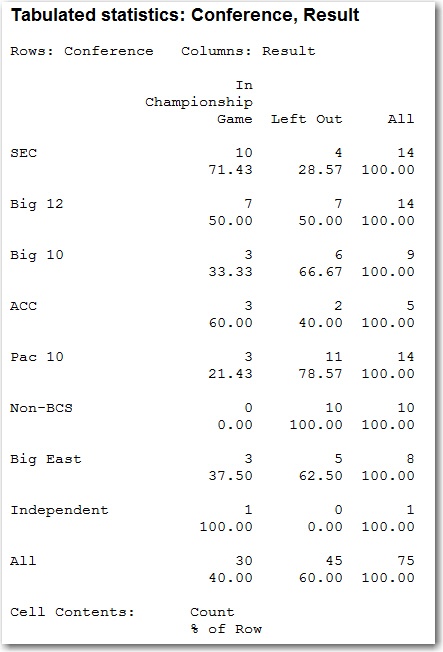This screenshot has height=652, width=443.
Task: Click the 78.57 value in Pac 10 row
Action: pyautogui.click(x=320, y=373)
